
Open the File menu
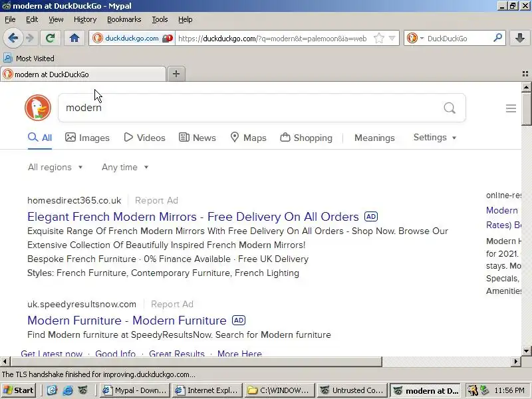click(10, 19)
